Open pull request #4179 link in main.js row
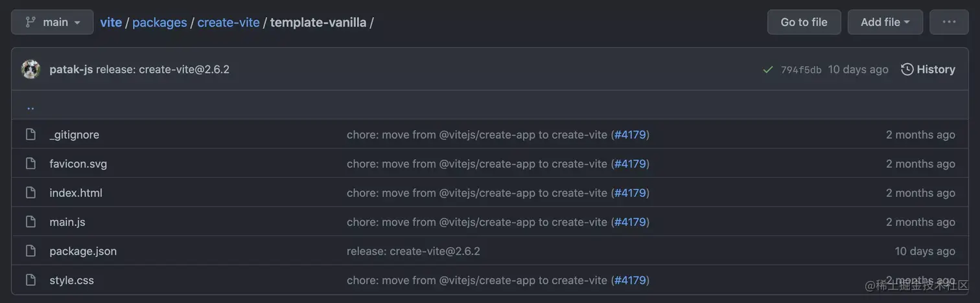The image size is (980, 303). (630, 222)
